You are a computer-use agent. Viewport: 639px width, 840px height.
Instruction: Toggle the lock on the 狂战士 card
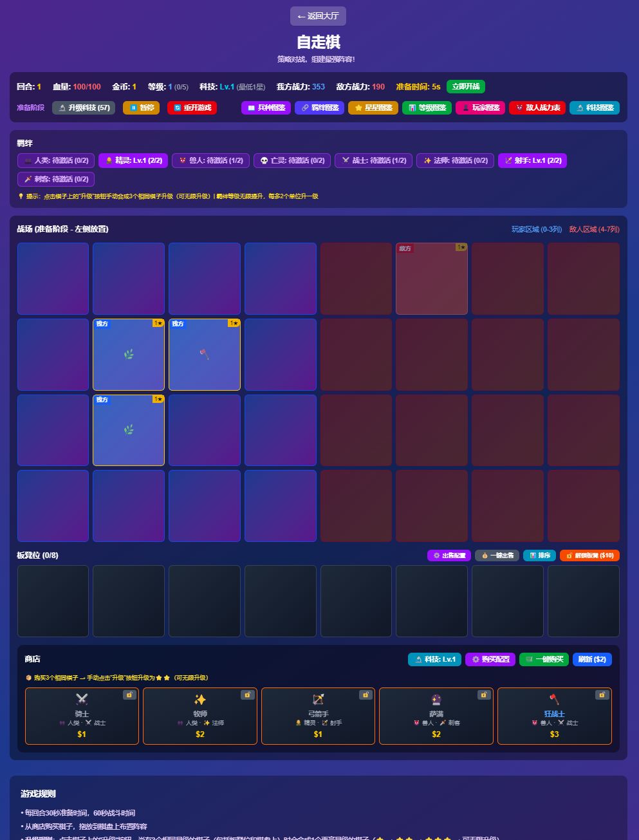[602, 695]
